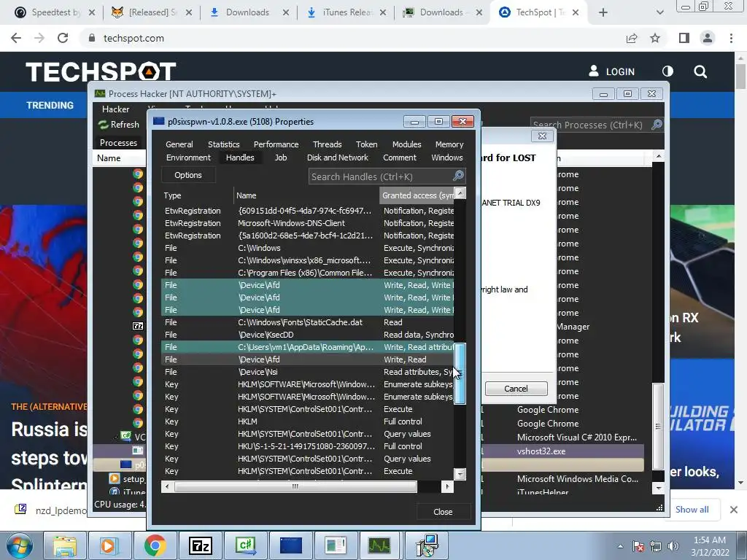
Task: Click Show all downloads
Action: point(692,510)
